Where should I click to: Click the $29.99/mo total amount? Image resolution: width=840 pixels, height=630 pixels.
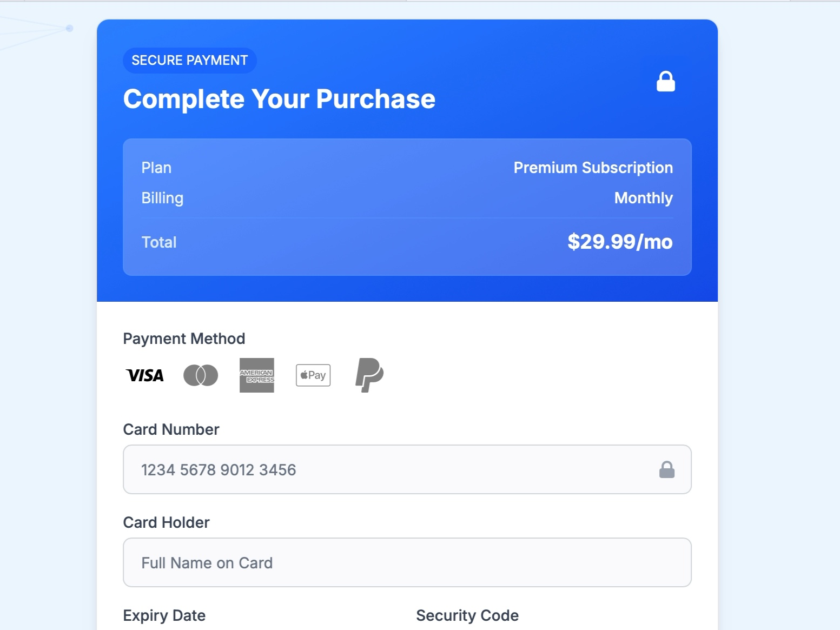[x=620, y=242]
